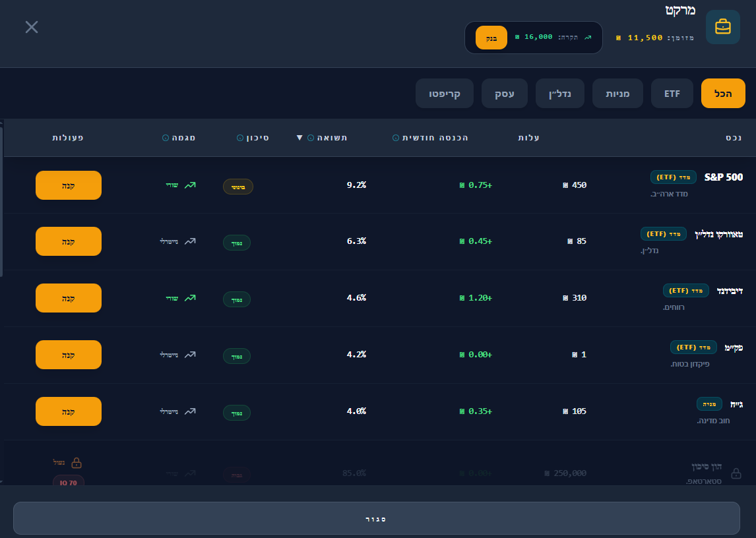
Task: Click the low risk badge in דיבידנד row
Action: pos(237,299)
